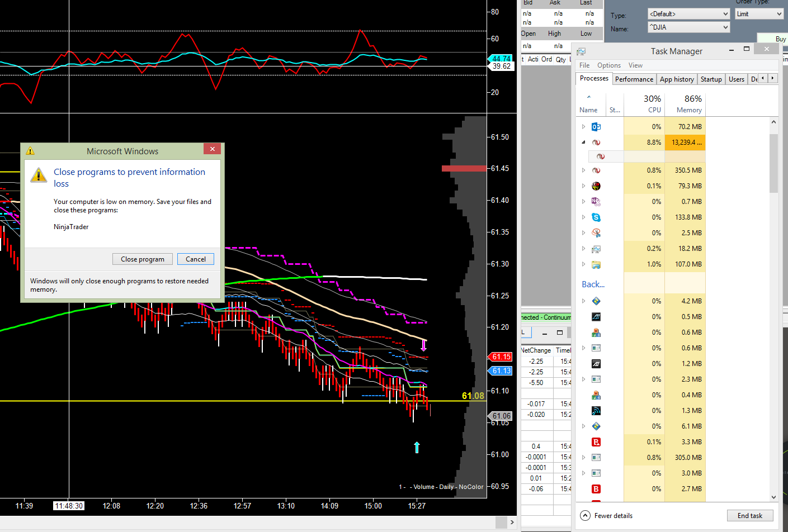Select the window-style icon in the 0.6 MB row

coord(596,348)
